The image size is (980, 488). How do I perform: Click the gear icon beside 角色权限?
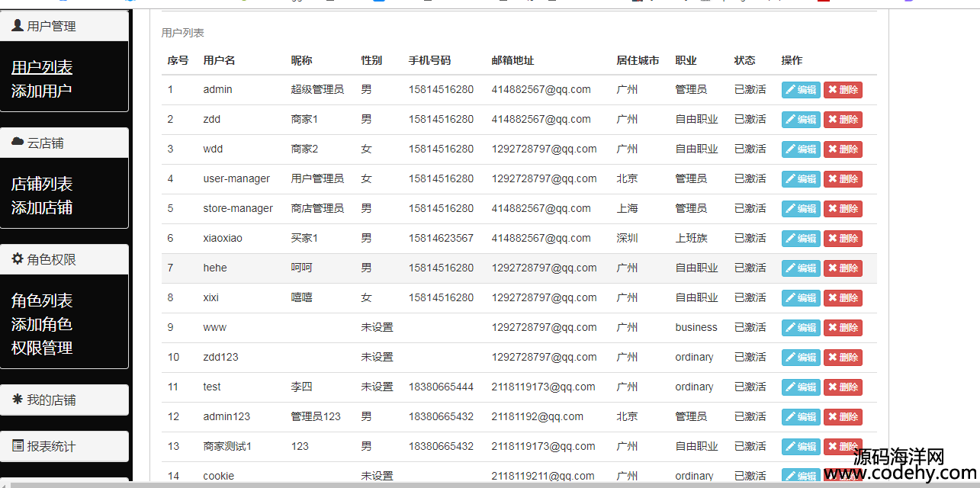click(18, 258)
